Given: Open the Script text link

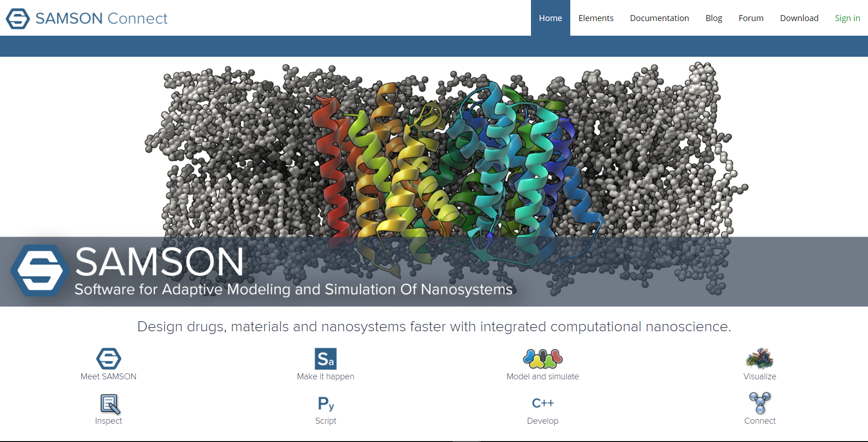Looking at the screenshot, I should (x=326, y=421).
